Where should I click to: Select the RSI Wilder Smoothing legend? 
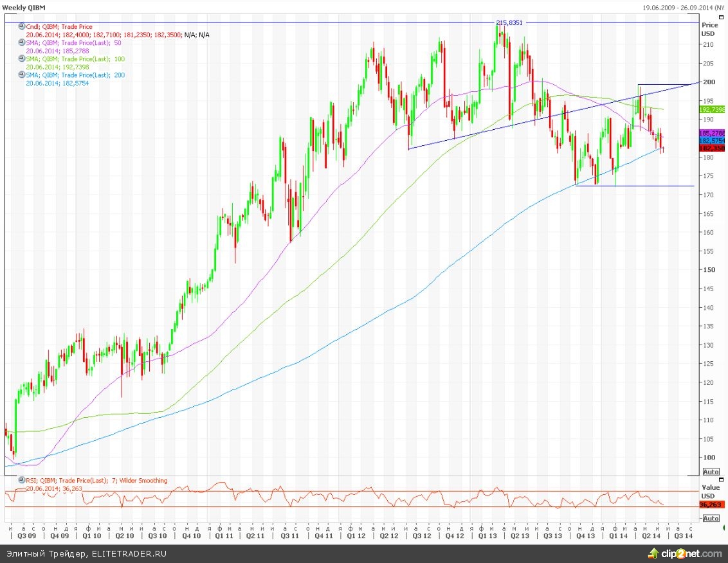pyautogui.click(x=96, y=480)
